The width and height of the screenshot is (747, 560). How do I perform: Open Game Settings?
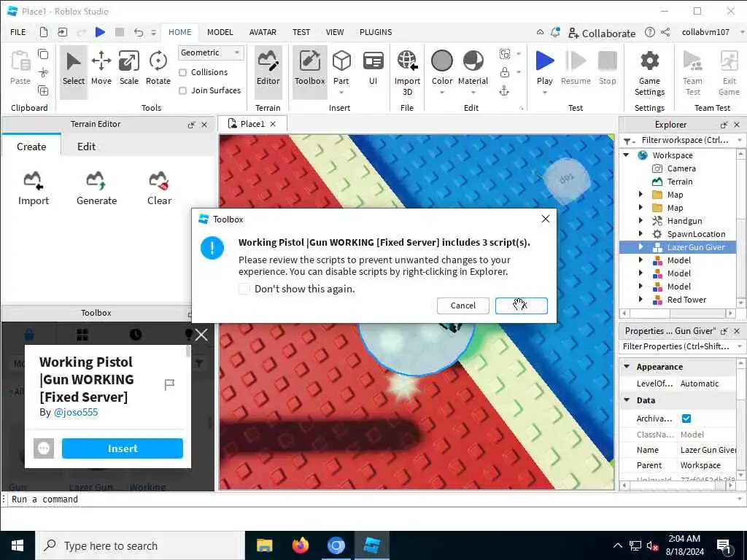(649, 72)
